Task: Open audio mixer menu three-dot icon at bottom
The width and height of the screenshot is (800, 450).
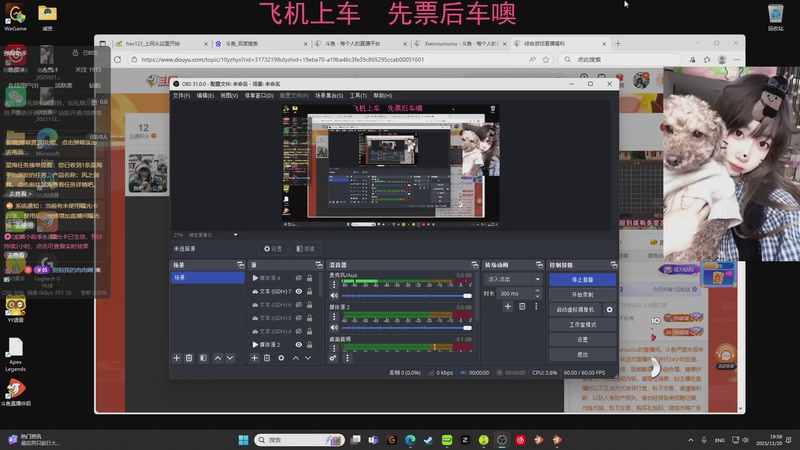Action: click(x=347, y=358)
